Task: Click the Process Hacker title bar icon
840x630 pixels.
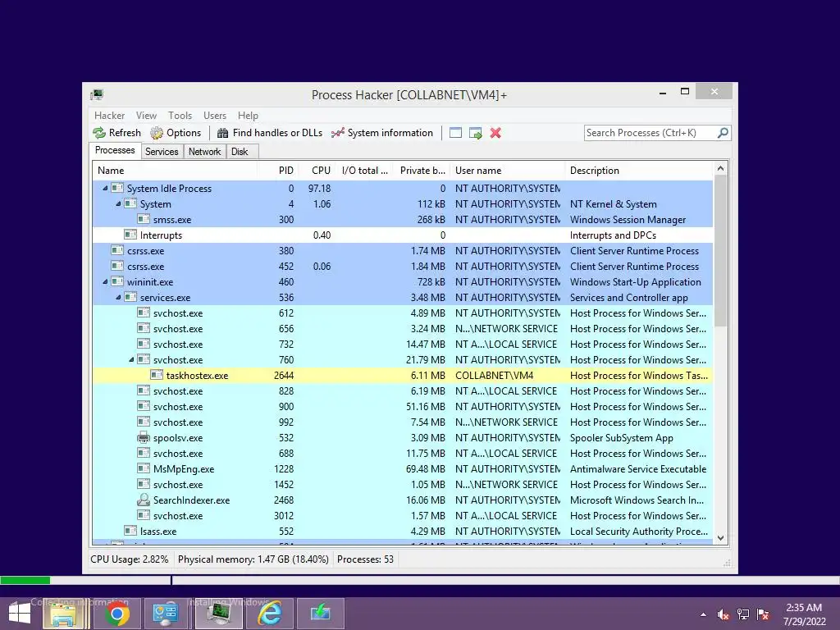Action: pos(97,95)
